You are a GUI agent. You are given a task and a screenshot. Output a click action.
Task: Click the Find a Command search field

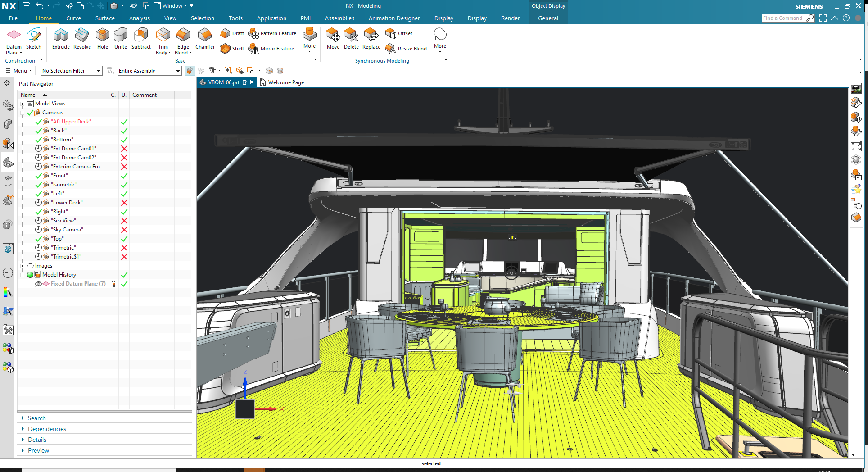(782, 18)
